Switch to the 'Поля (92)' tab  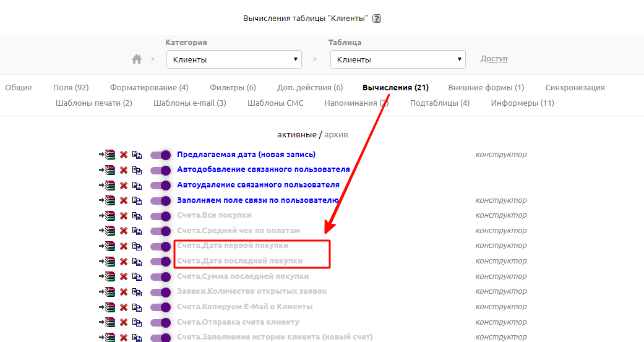coord(71,88)
